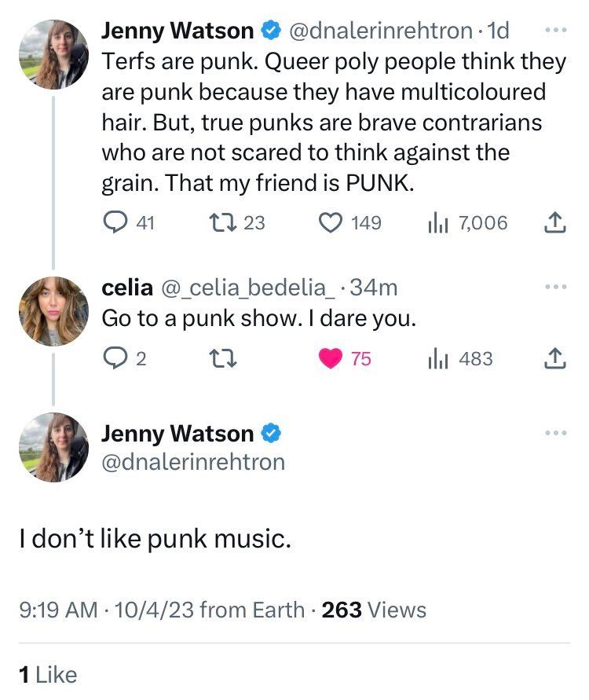The width and height of the screenshot is (589, 700).
Task: Open celia's profile picture
Action: [x=53, y=312]
